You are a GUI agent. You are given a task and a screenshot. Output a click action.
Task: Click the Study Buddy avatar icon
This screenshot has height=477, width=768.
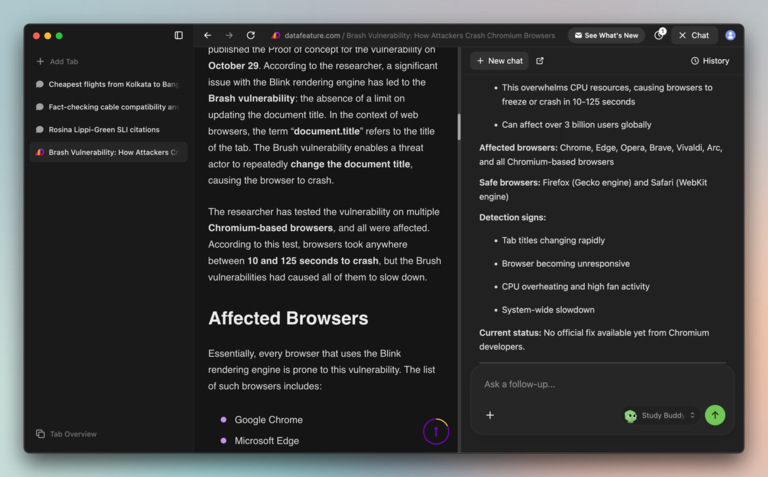630,416
